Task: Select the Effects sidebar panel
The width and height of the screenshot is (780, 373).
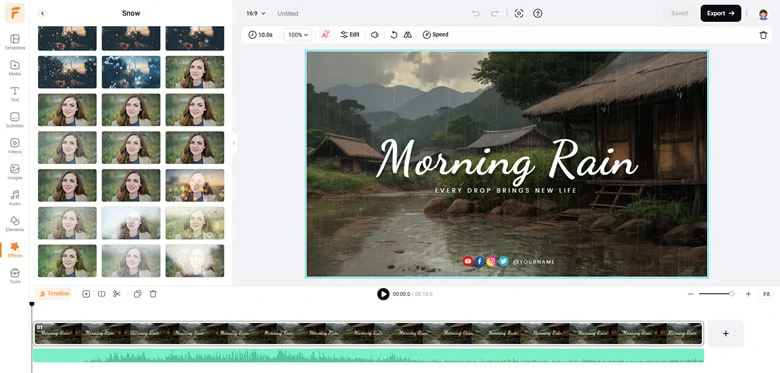Action: [x=15, y=250]
